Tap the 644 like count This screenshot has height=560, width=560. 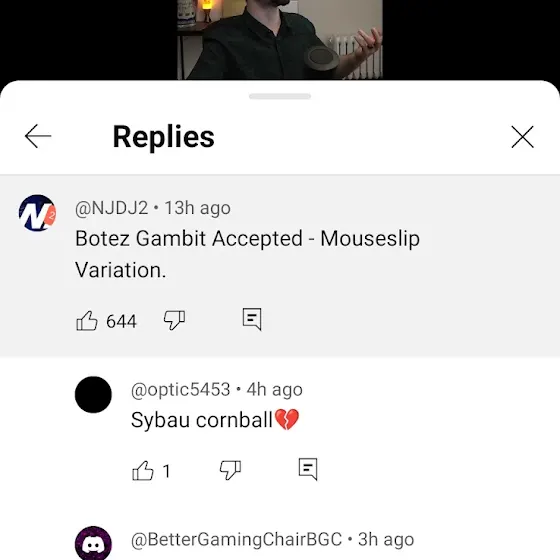121,321
